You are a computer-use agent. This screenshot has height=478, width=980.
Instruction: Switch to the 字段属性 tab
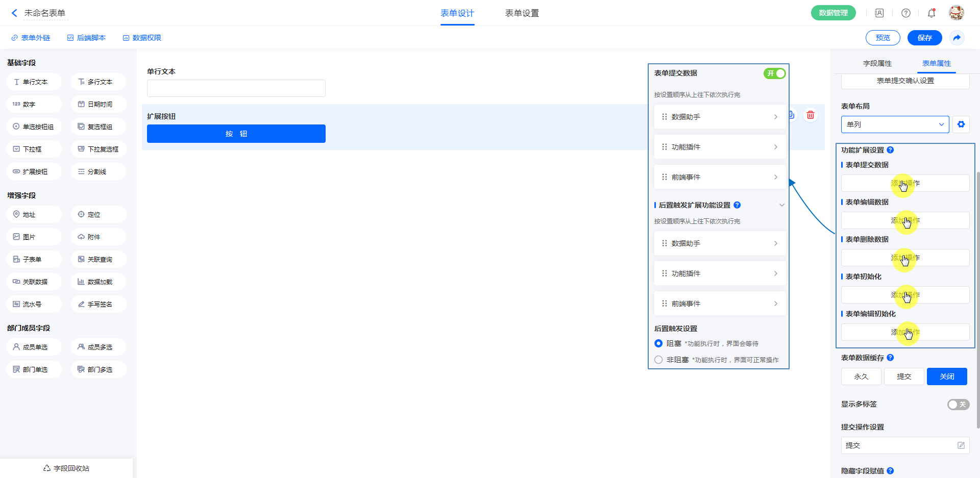[877, 63]
